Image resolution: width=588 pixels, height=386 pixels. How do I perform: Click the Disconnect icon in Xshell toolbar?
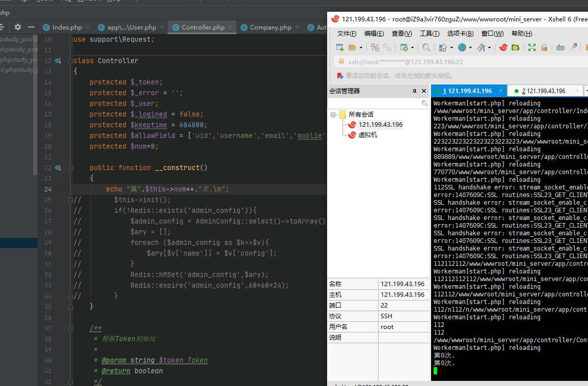(x=375, y=47)
